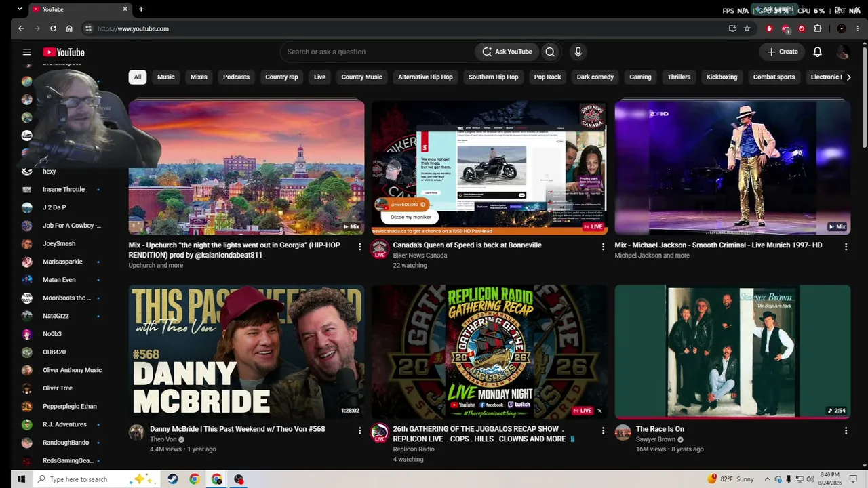Reload the page in the browser

53,28
